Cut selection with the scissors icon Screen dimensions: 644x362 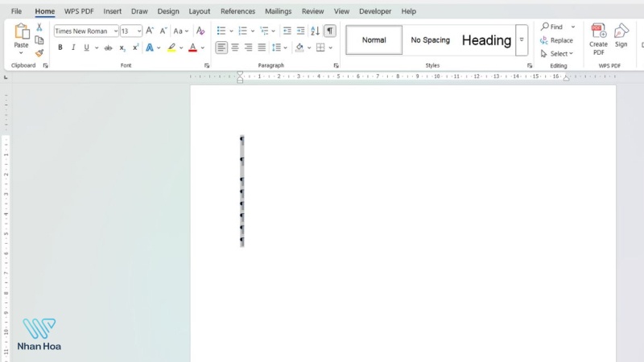[39, 27]
